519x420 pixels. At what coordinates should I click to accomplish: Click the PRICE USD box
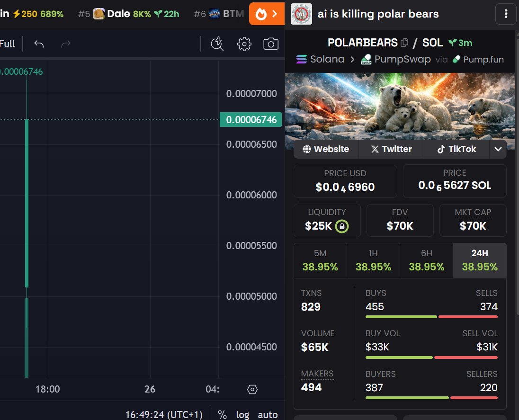(x=345, y=181)
